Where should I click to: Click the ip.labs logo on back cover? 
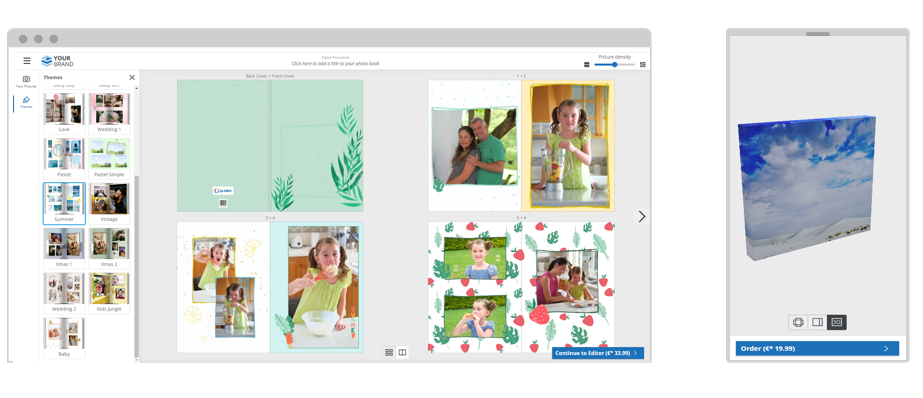[223, 190]
